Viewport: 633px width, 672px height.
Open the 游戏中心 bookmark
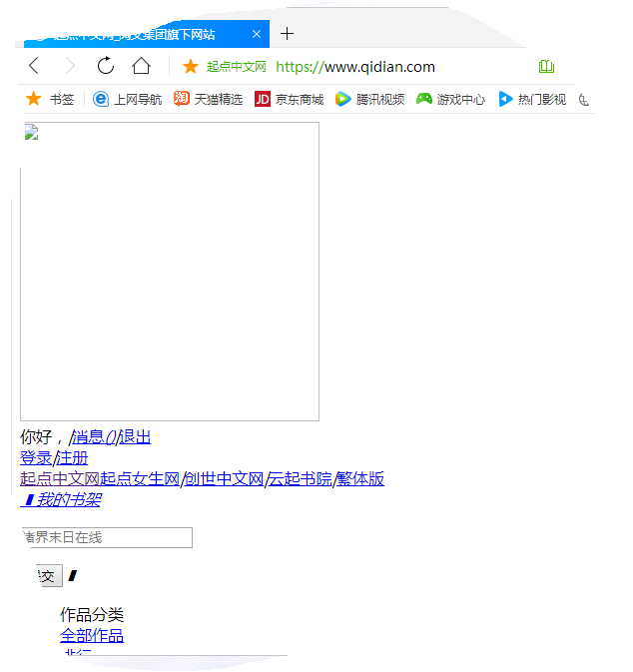point(451,100)
